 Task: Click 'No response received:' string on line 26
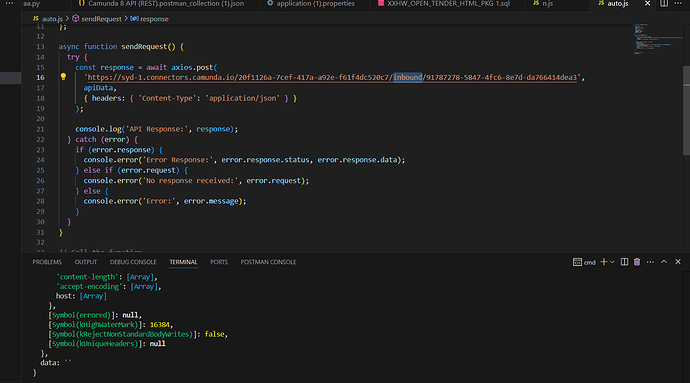pos(190,180)
